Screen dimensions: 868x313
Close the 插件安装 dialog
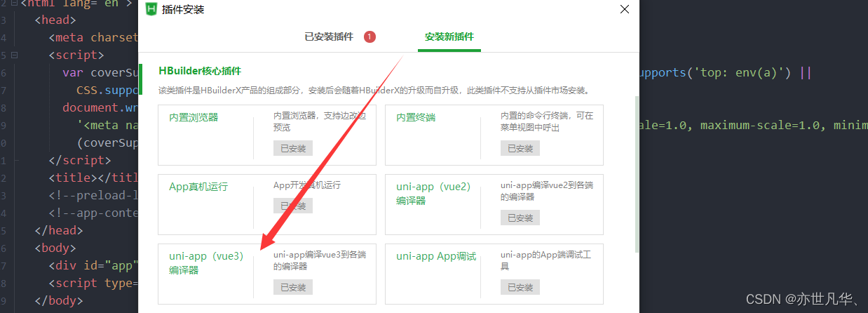(x=625, y=9)
